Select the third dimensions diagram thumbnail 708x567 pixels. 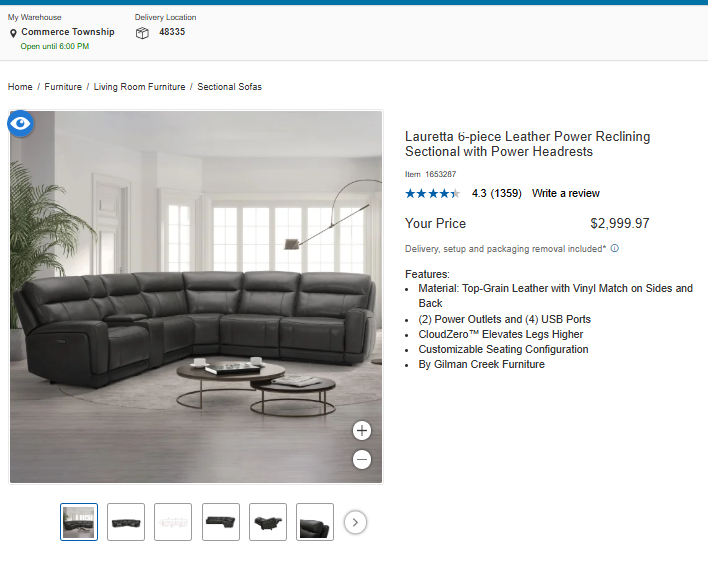pos(173,522)
